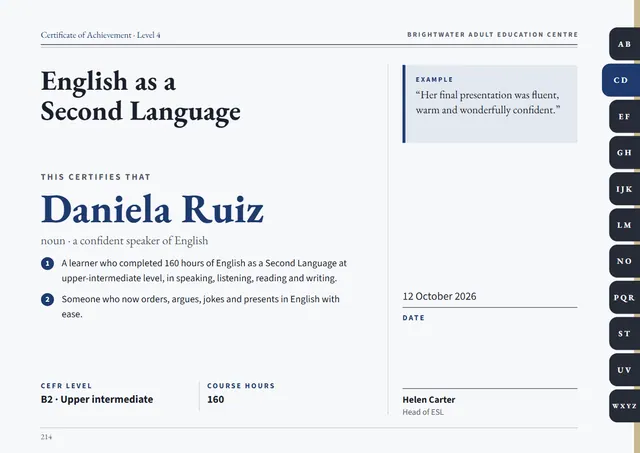Click the numbered bullet 2 badge
640x453 pixels.
coord(47,300)
